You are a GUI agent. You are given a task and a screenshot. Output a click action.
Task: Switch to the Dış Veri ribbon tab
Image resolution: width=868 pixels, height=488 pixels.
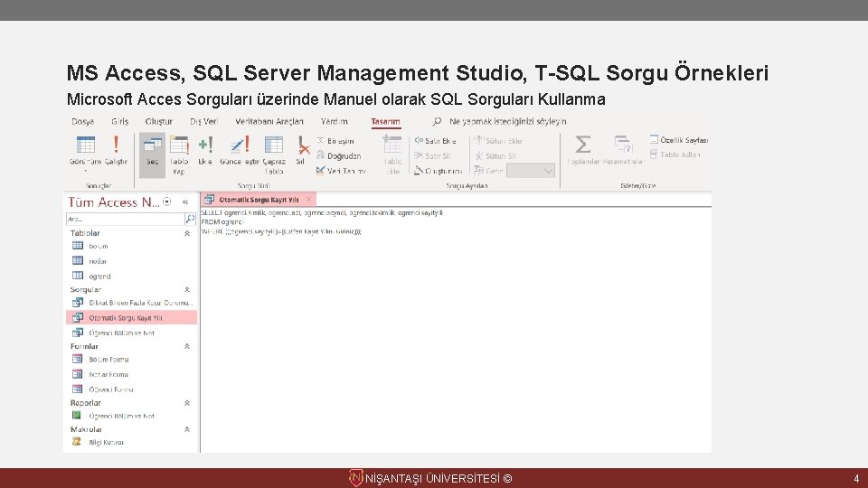click(x=203, y=122)
